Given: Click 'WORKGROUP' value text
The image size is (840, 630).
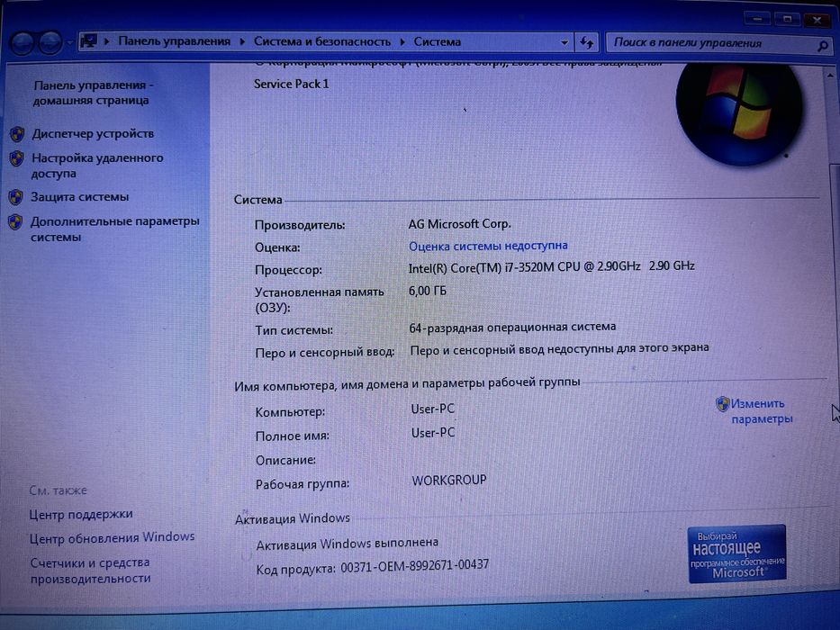Looking at the screenshot, I should [x=449, y=480].
